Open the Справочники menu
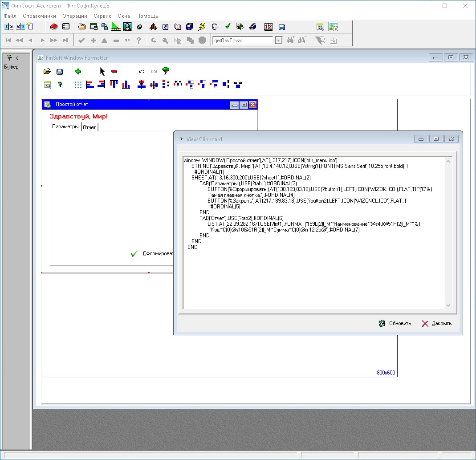 point(39,16)
